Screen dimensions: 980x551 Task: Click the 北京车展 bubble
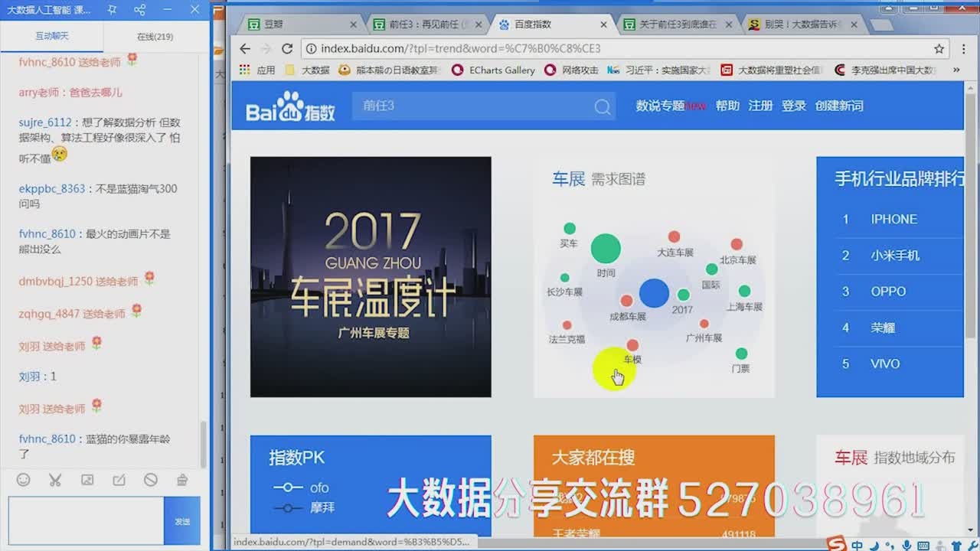pyautogui.click(x=737, y=244)
